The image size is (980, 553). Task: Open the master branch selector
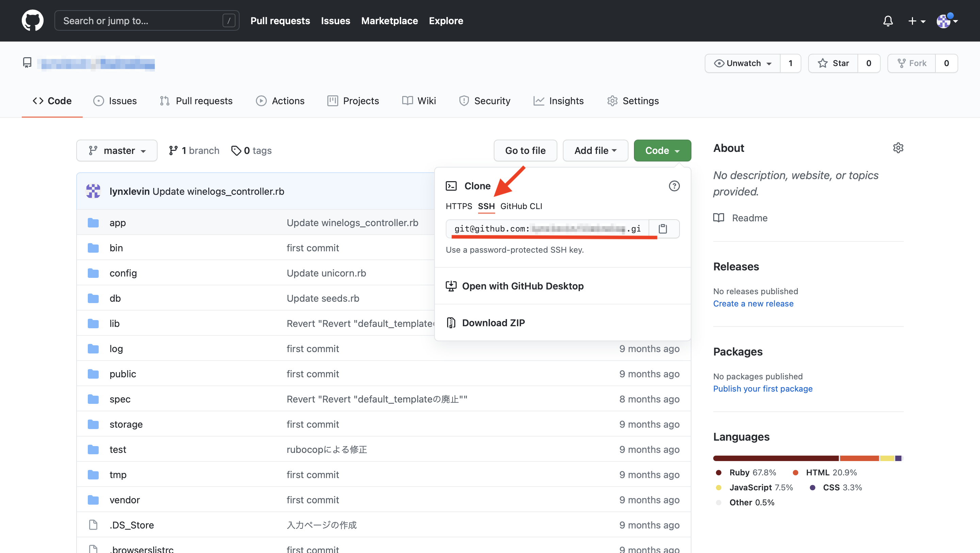click(x=116, y=150)
